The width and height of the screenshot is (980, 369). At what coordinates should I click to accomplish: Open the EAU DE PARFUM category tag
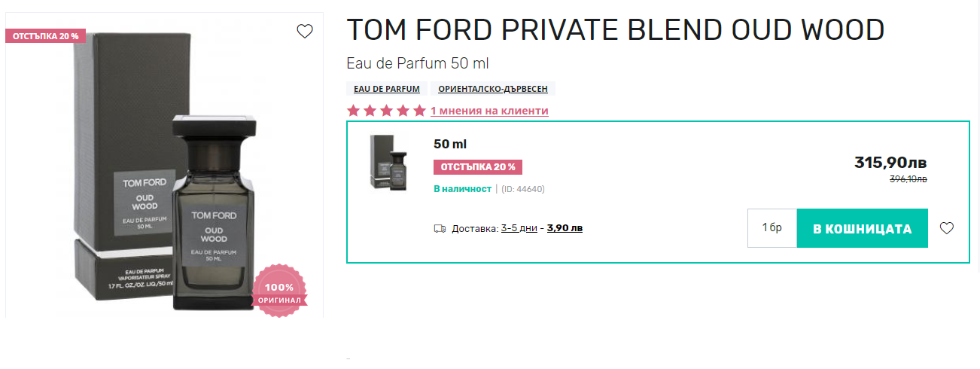[387, 89]
